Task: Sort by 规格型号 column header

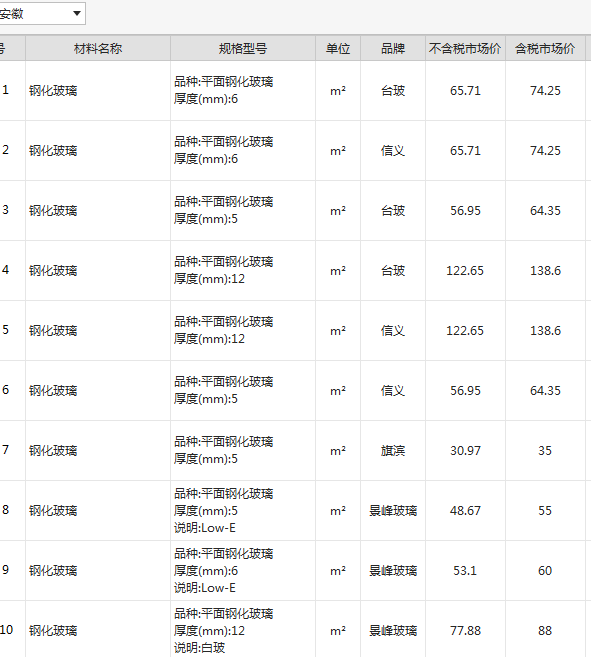Action: pyautogui.click(x=243, y=49)
